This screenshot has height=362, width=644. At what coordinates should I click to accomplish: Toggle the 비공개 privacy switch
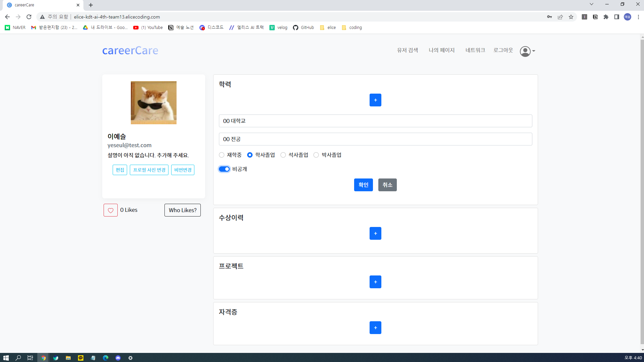pyautogui.click(x=224, y=169)
